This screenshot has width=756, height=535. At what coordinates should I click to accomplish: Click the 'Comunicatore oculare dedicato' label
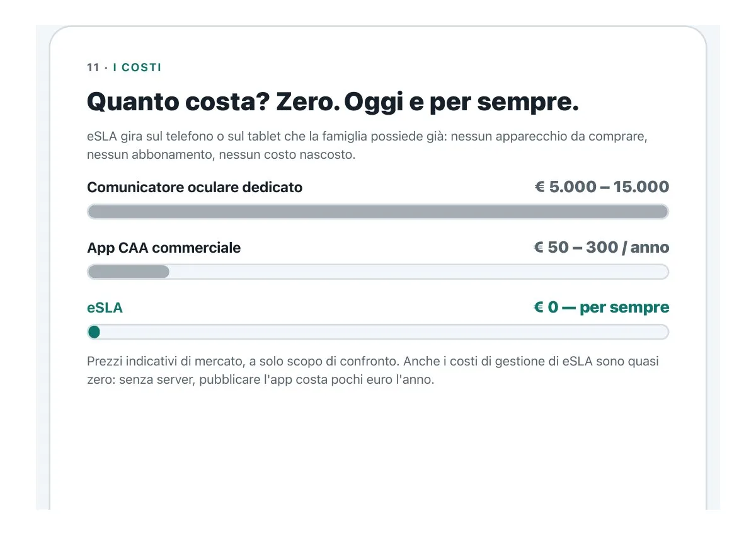pos(195,187)
